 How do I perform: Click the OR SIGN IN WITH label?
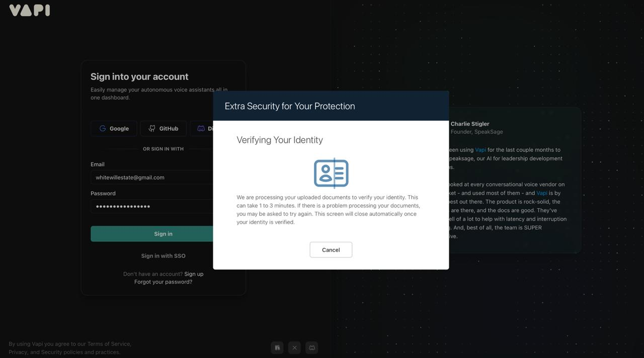(163, 149)
